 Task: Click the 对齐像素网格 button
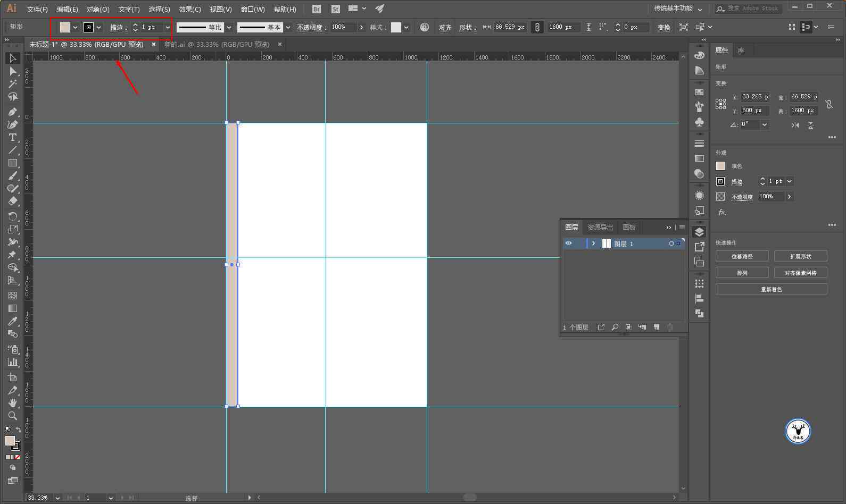pos(800,273)
